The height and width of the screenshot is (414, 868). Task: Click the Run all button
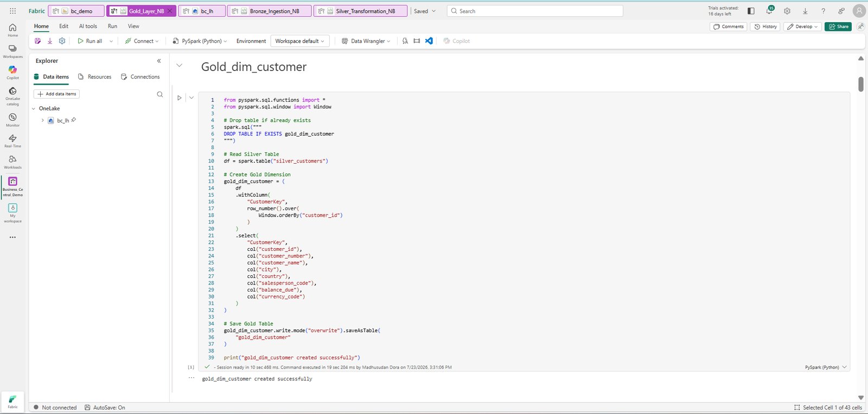90,41
